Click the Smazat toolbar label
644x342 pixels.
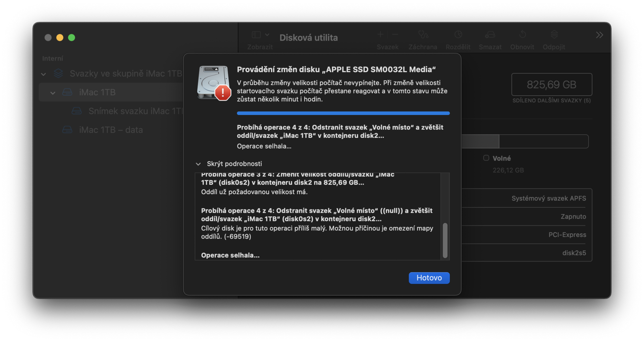point(490,47)
